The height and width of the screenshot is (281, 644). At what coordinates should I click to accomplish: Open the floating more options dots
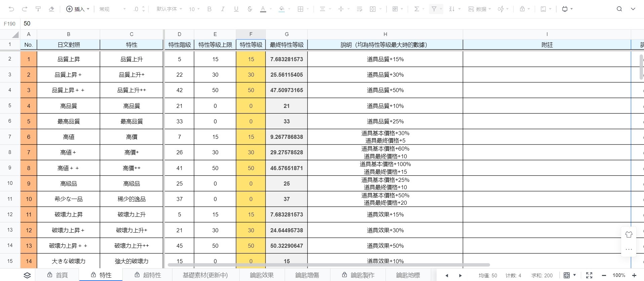click(x=629, y=249)
